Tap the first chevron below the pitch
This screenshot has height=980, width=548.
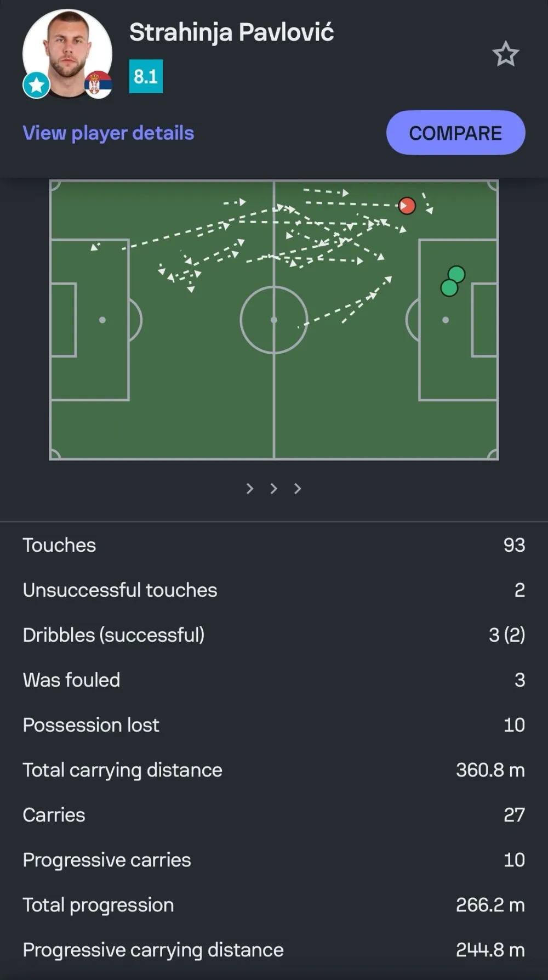click(x=250, y=488)
